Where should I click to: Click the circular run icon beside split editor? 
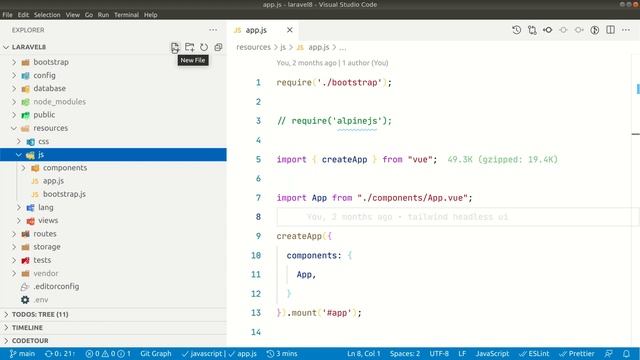click(x=595, y=30)
